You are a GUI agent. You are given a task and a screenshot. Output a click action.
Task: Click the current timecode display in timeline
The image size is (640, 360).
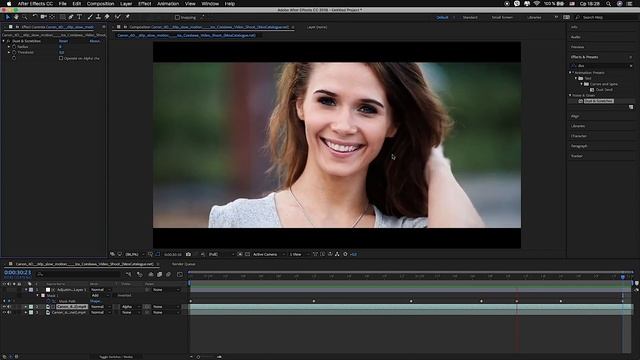(x=18, y=272)
